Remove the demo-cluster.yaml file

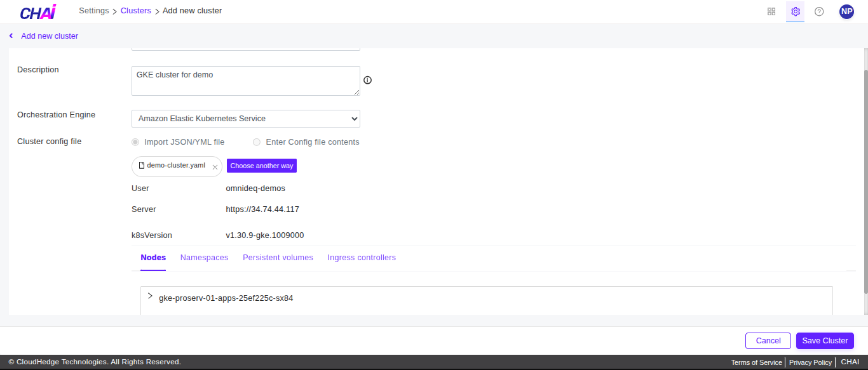click(x=215, y=167)
